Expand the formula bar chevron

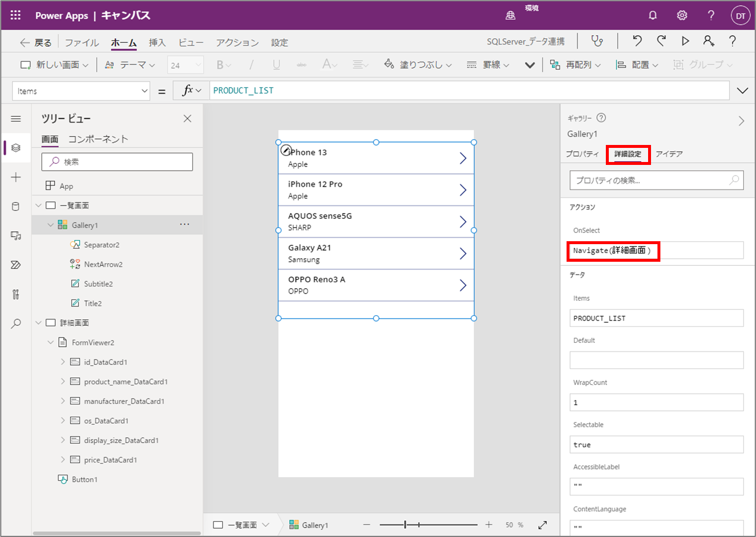(743, 90)
